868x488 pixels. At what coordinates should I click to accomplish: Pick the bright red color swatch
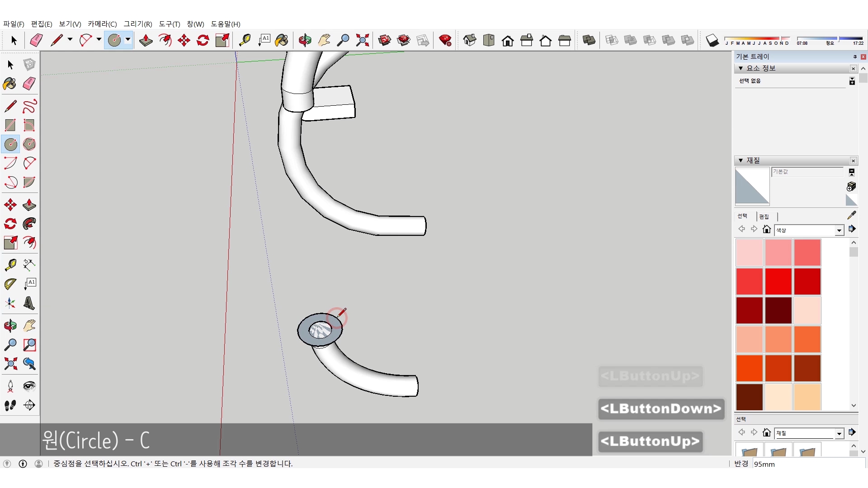click(x=778, y=281)
